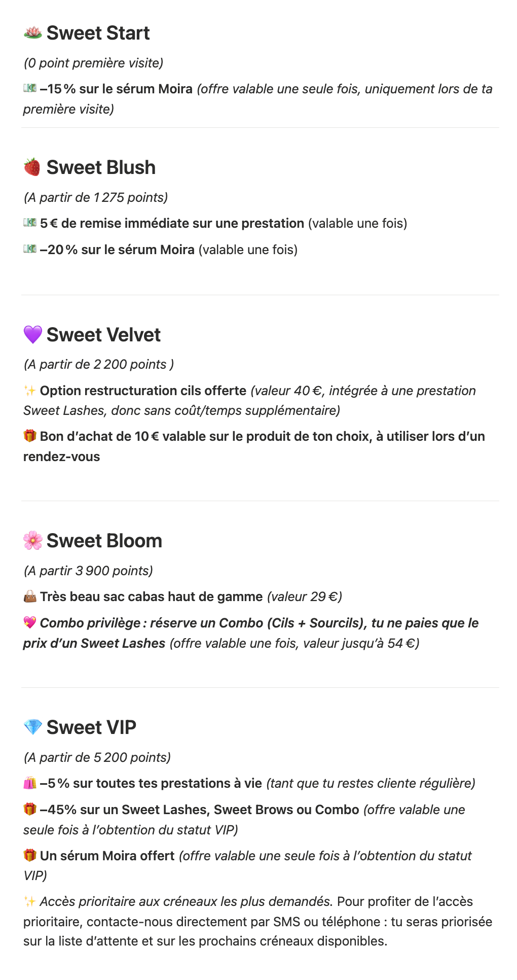Click the sparkles before Accès prioritaire
This screenshot has height=980, width=517.
(30, 901)
